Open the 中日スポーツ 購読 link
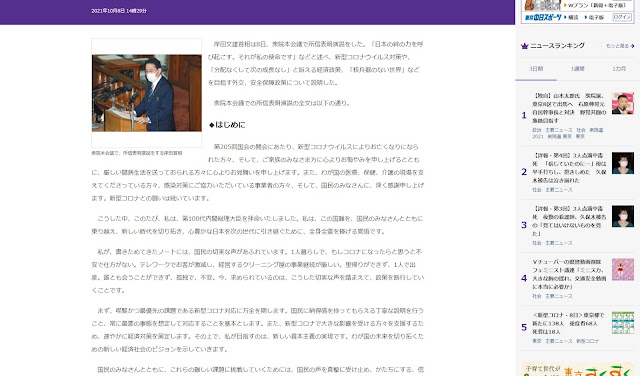Screen dimensions: 640x376 (571, 18)
